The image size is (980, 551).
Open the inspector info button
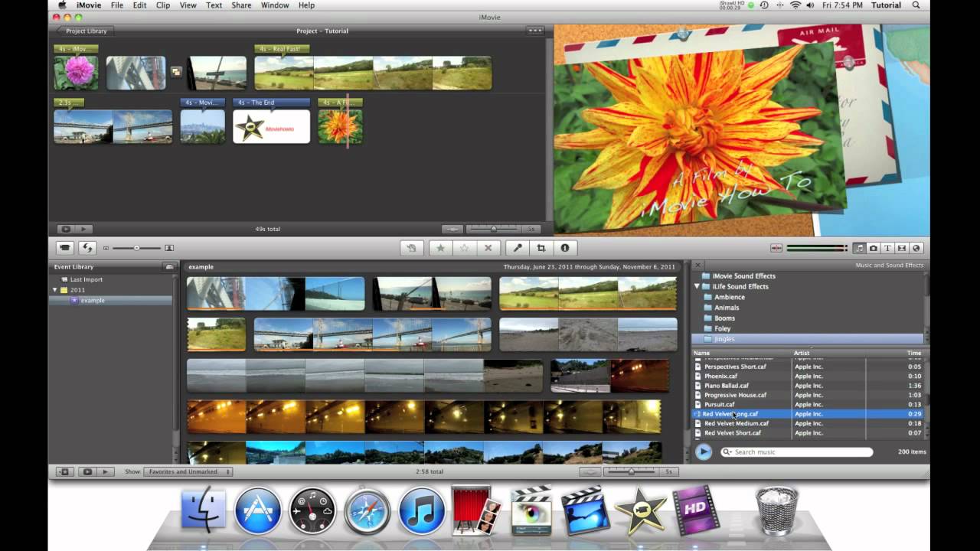[x=565, y=248]
